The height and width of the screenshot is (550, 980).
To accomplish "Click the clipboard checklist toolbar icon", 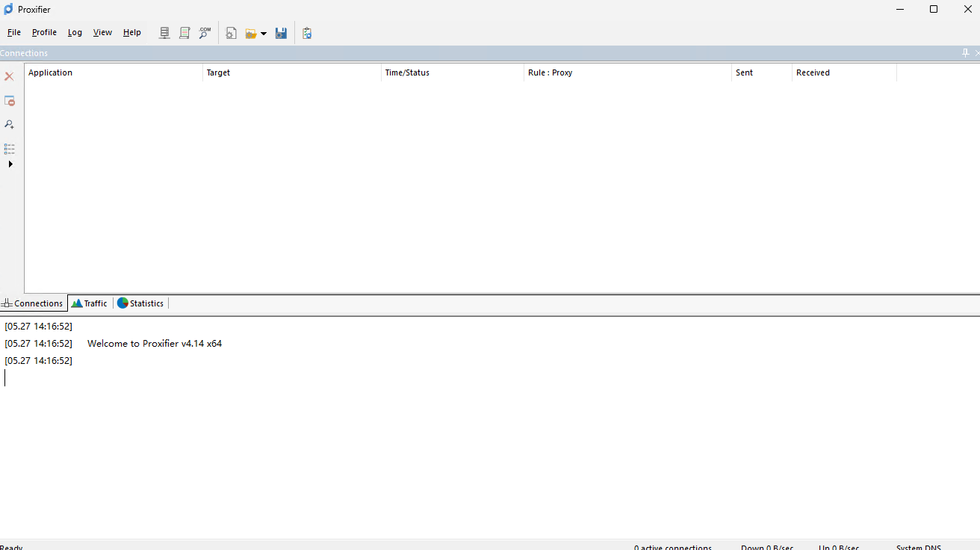I will pos(307,33).
